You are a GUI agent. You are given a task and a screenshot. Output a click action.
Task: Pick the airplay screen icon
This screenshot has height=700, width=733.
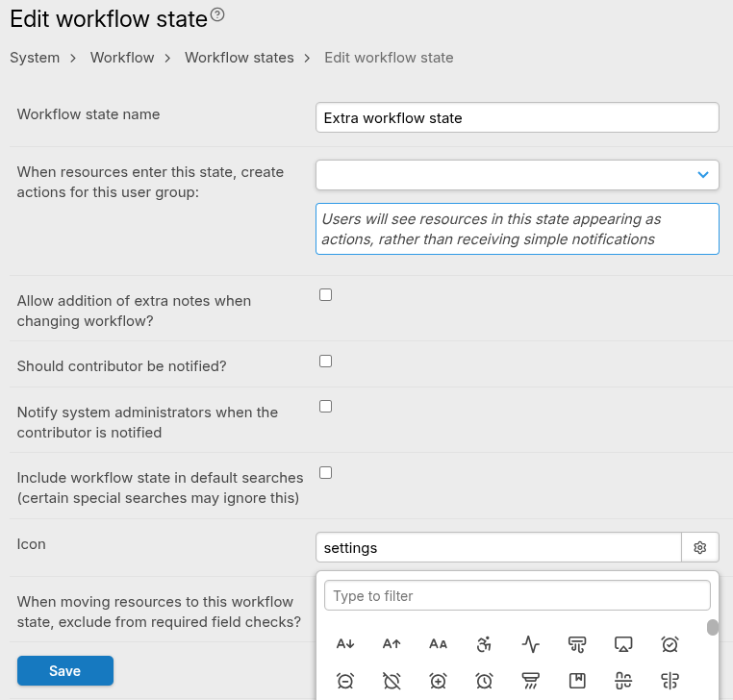[x=623, y=644]
